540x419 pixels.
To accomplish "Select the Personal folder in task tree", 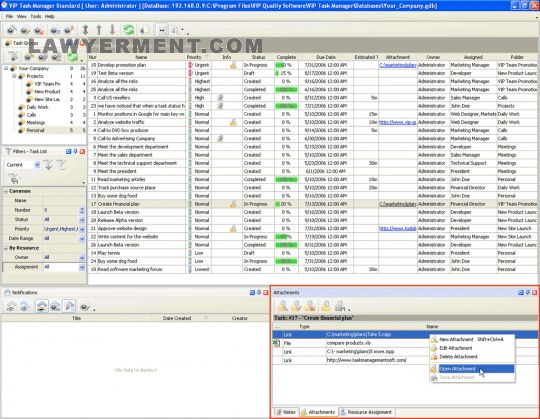I will click(35, 130).
